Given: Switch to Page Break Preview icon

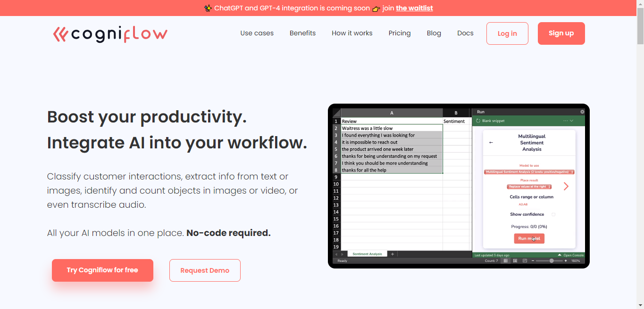Looking at the screenshot, I should click(525, 260).
